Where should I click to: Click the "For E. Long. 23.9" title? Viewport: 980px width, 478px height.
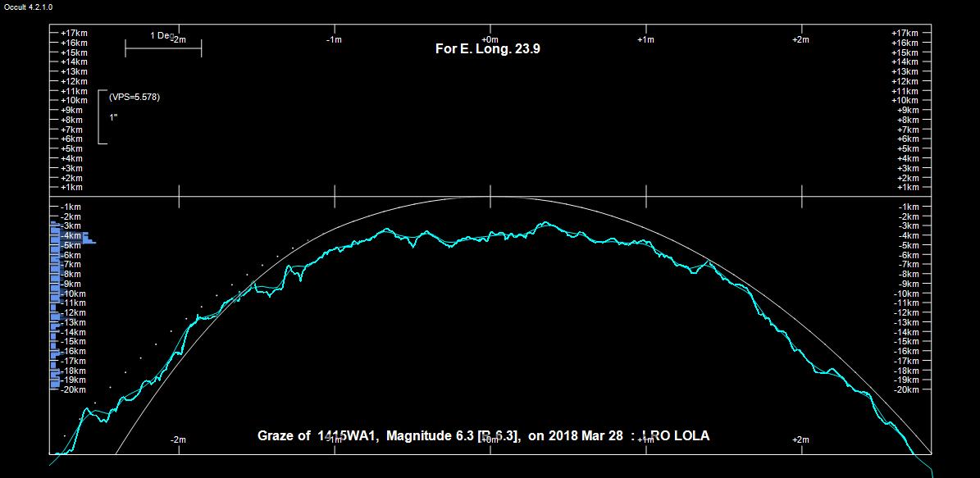click(x=487, y=49)
